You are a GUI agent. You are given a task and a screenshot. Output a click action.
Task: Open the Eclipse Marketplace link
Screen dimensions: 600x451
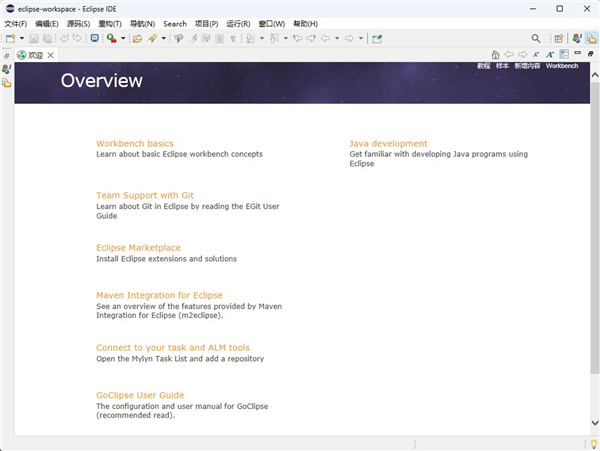[x=138, y=247]
